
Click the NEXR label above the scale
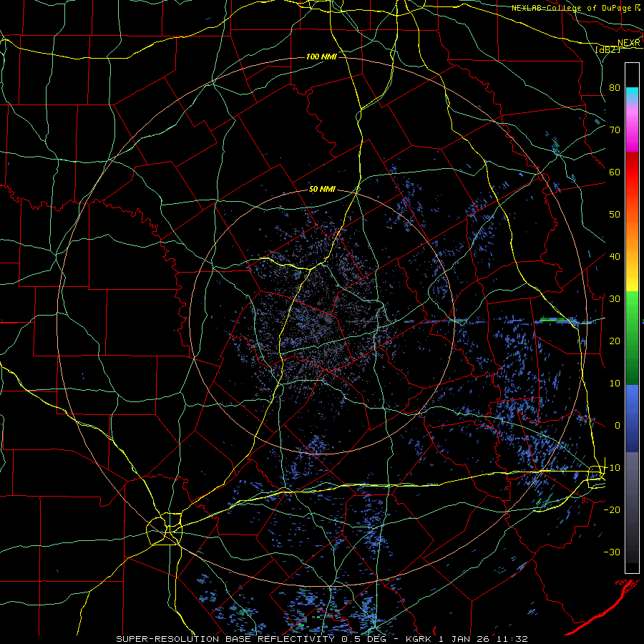tap(629, 43)
